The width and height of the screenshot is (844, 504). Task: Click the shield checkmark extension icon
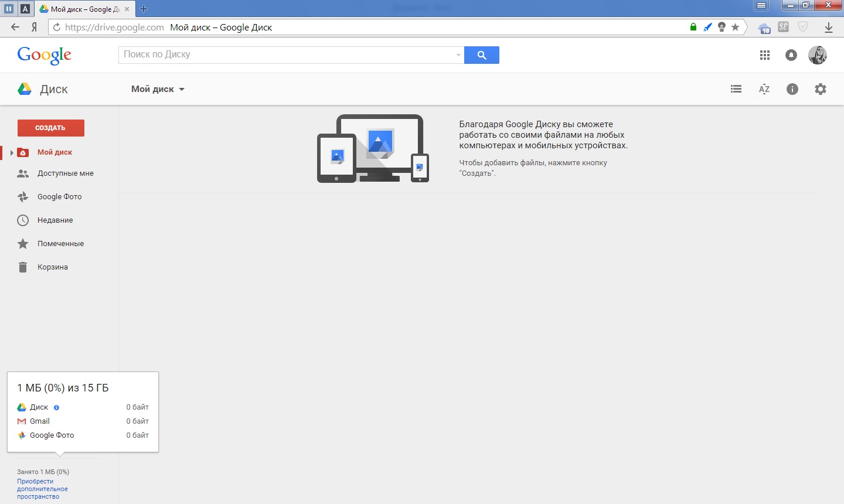point(803,27)
